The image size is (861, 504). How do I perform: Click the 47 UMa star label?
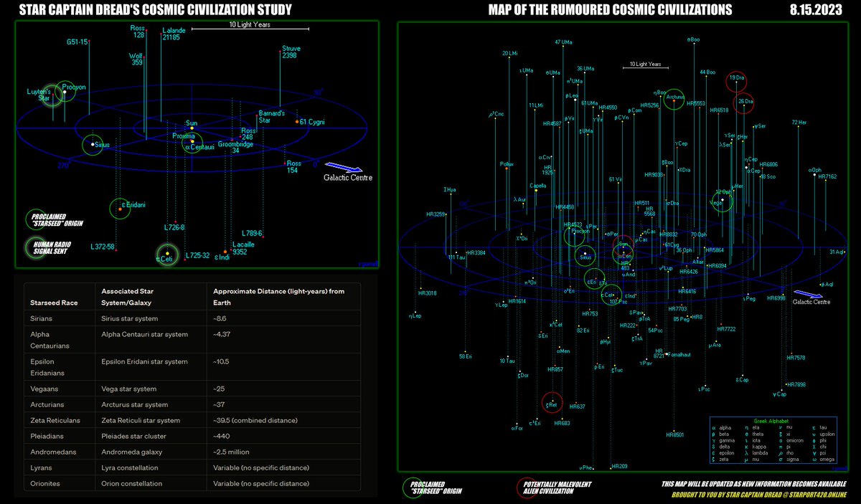[563, 42]
